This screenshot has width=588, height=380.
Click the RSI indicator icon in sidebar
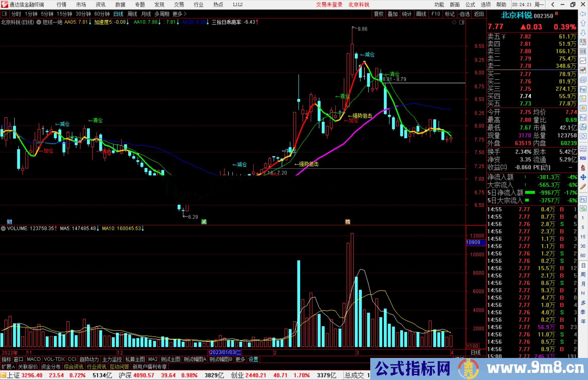tap(583, 158)
